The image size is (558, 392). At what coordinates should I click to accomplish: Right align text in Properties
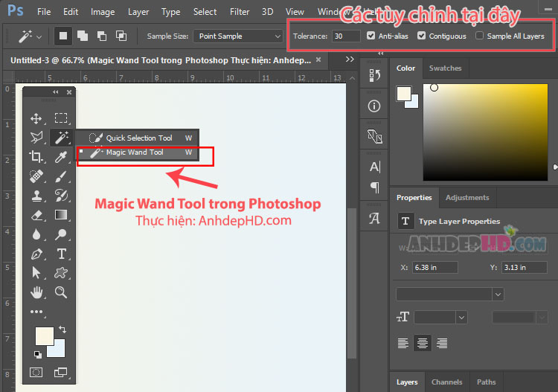tap(442, 343)
